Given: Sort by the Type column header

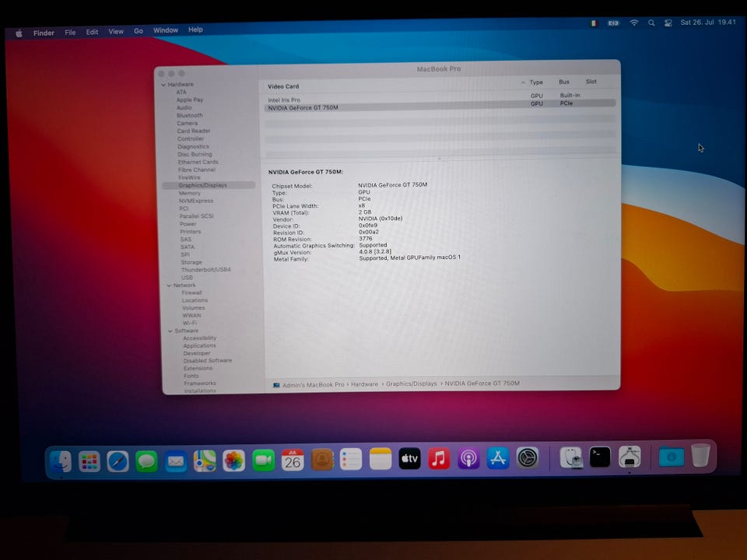Looking at the screenshot, I should [536, 82].
